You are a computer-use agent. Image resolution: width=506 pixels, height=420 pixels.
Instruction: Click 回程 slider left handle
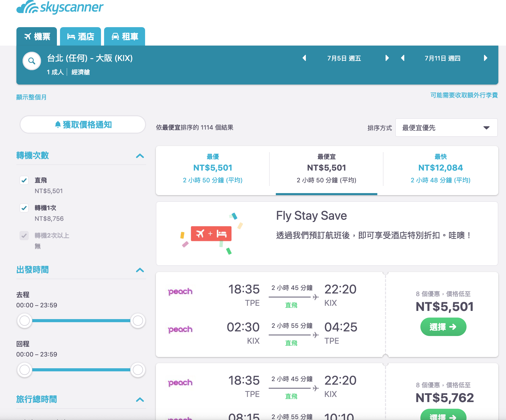tap(25, 370)
